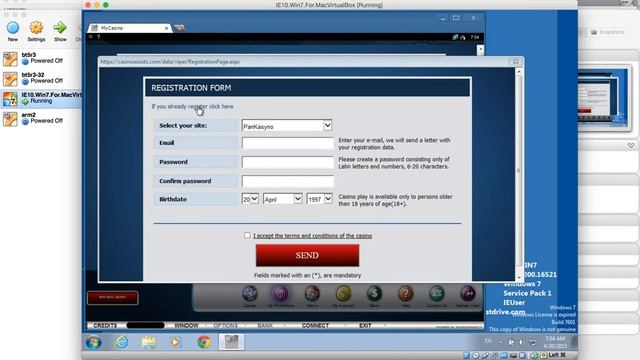The width and height of the screenshot is (640, 360).
Task: Open the Contact Us phone icon
Action: 436,293
